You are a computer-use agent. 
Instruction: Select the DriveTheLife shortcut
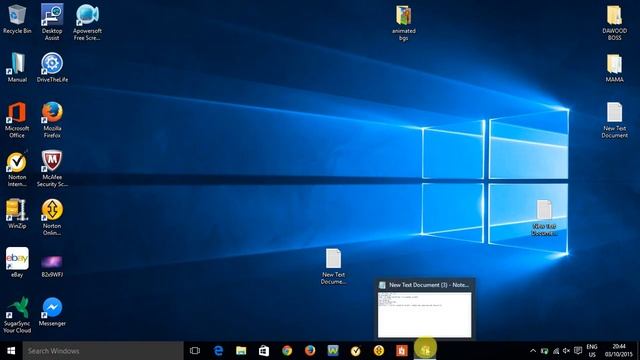pos(52,68)
